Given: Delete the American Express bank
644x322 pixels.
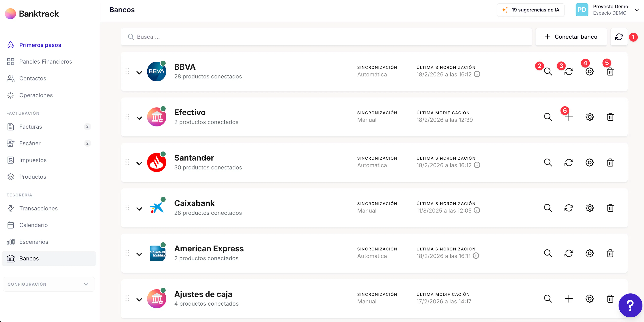Looking at the screenshot, I should click(x=610, y=253).
